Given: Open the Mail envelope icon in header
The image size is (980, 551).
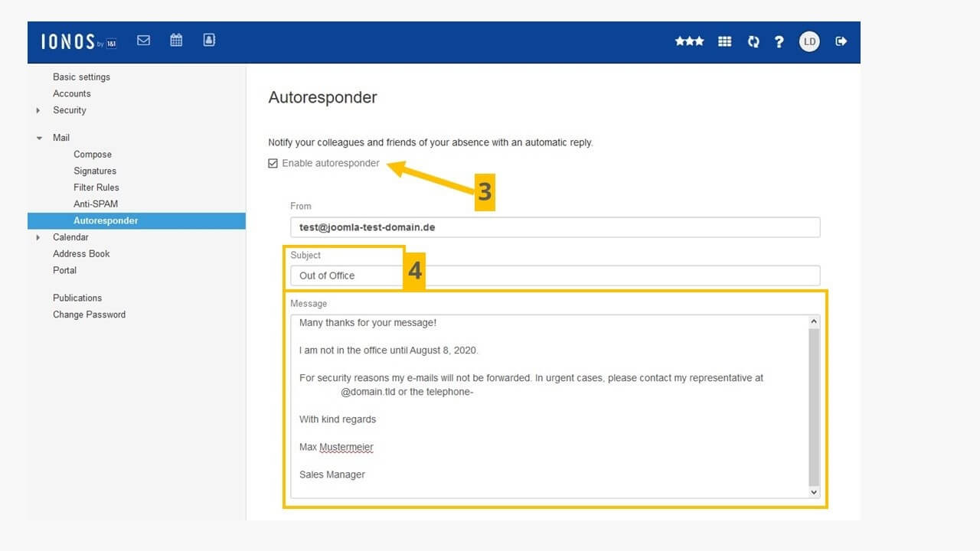Looking at the screenshot, I should tap(143, 40).
